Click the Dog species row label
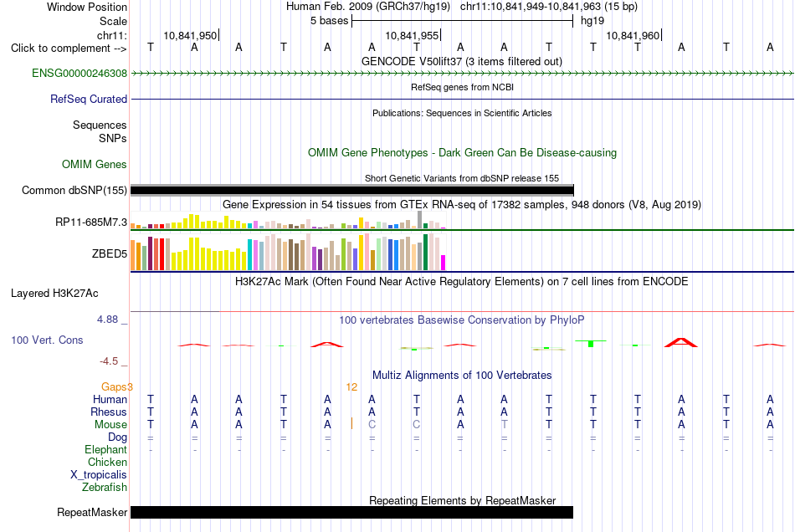795x532 pixels. [118, 437]
